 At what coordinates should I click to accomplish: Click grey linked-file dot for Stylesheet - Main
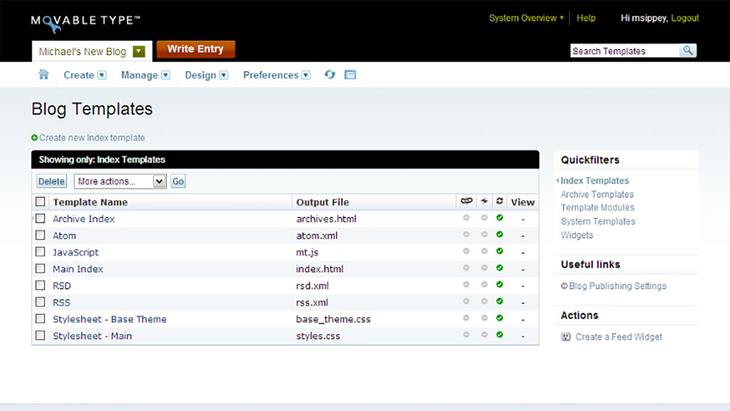pos(466,335)
